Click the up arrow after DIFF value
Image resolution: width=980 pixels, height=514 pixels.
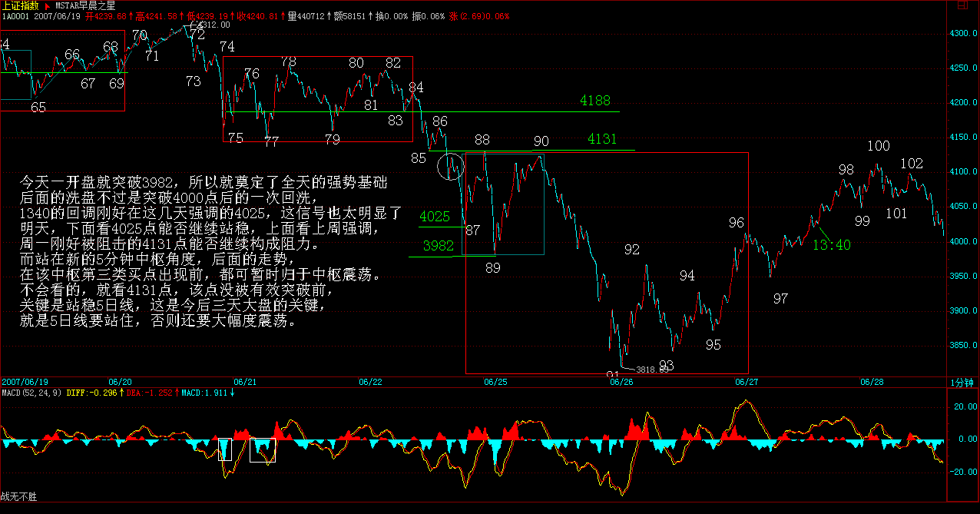click(x=121, y=393)
